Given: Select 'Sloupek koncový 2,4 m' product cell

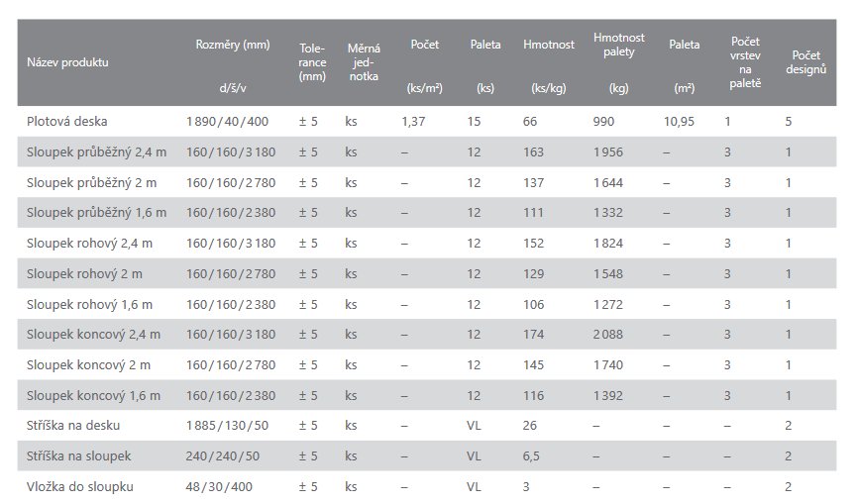Looking at the screenshot, I should click(x=93, y=334).
